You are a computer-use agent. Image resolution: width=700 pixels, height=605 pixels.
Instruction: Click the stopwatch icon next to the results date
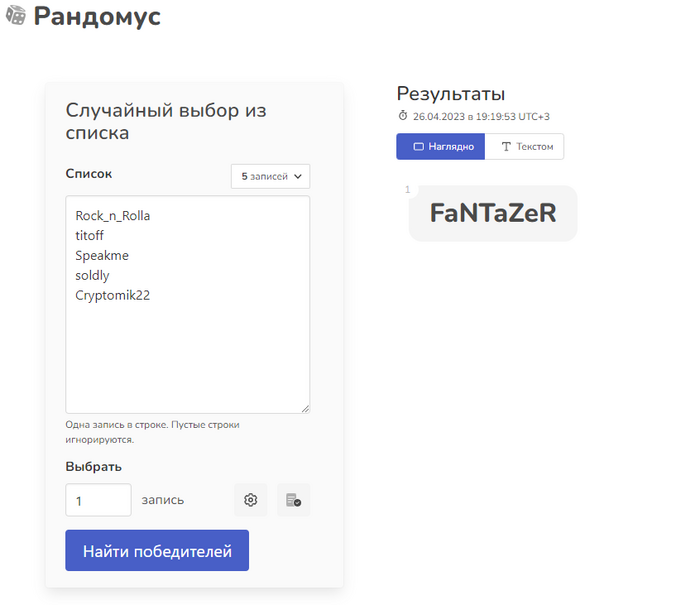pos(403,116)
